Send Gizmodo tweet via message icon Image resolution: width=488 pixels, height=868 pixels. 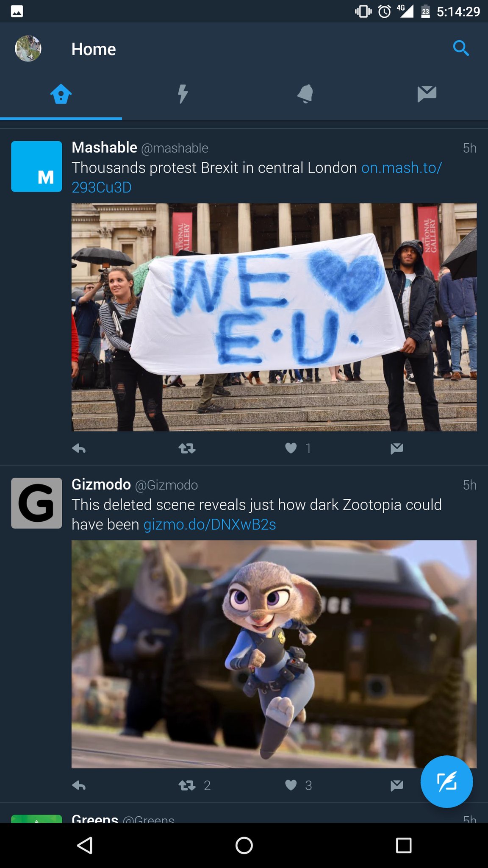click(397, 785)
